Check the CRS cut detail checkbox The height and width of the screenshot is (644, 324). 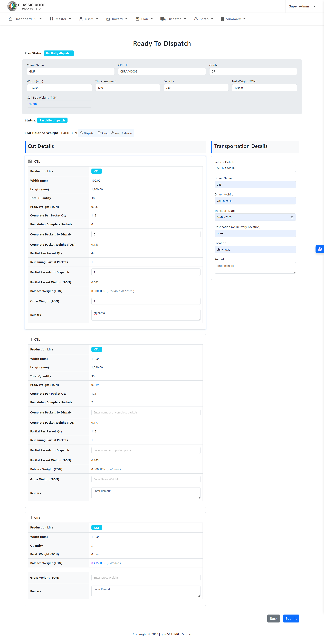tap(30, 517)
